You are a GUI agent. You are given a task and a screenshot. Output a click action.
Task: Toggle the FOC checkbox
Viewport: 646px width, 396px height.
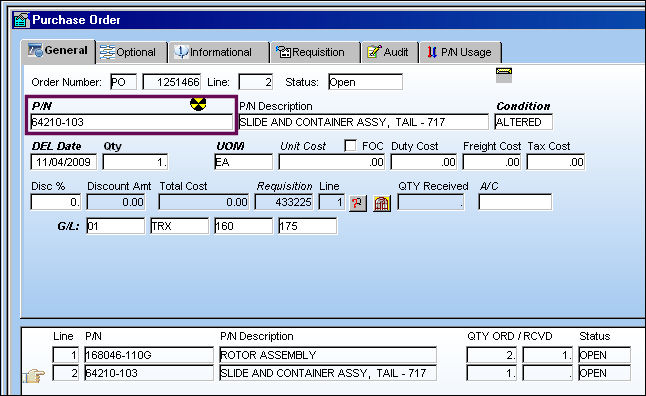[350, 145]
